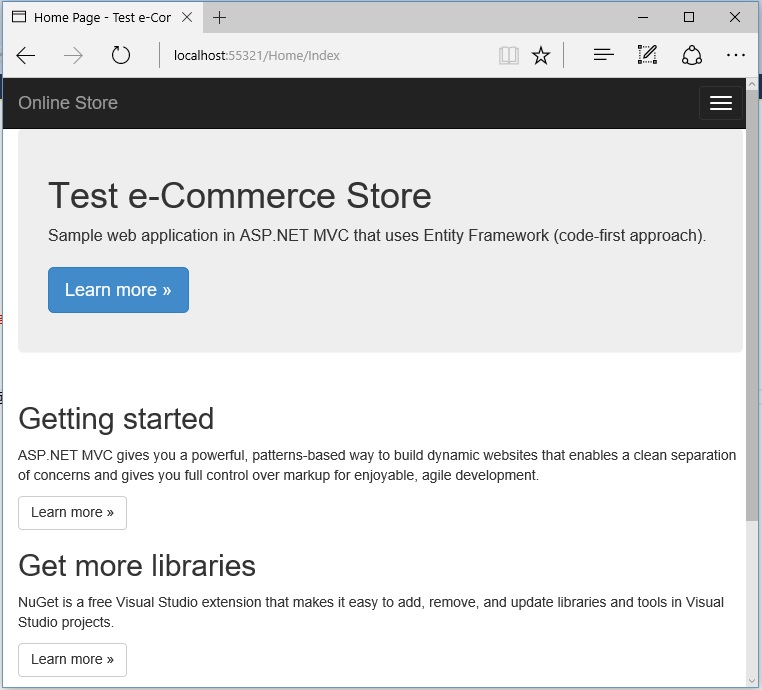The height and width of the screenshot is (690, 762).
Task: Click the ASP.NET MVC gives you paragraph
Action: [x=377, y=465]
